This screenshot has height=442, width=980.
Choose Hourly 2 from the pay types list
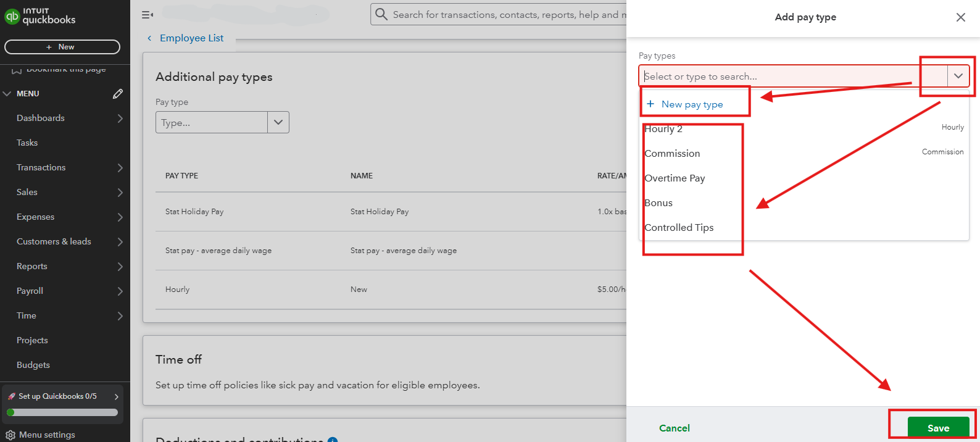(804, 129)
